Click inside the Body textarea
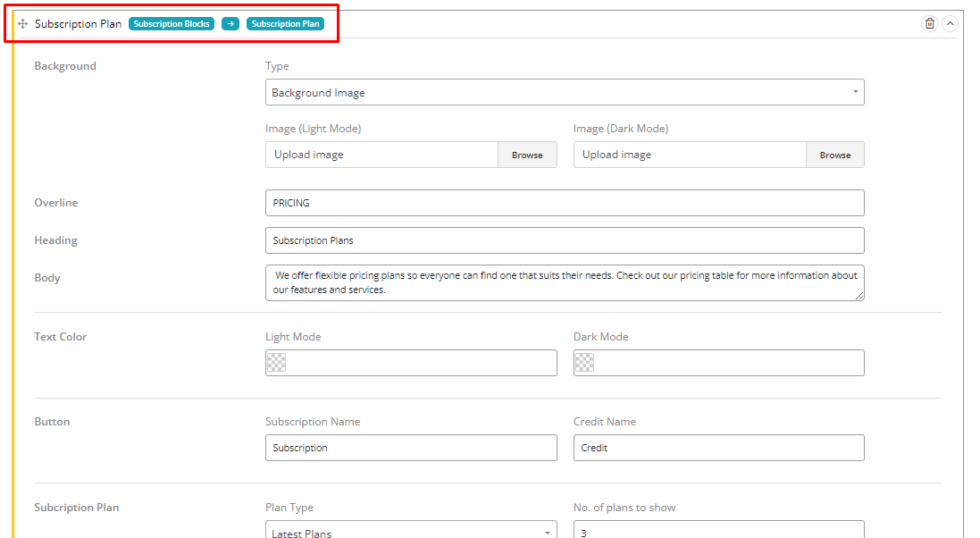 [x=564, y=282]
